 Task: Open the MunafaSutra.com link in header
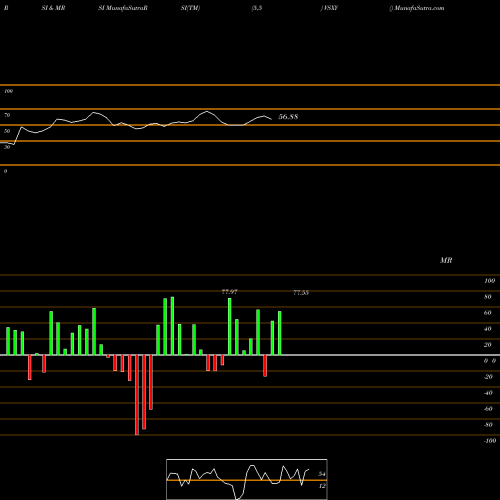(419, 8)
